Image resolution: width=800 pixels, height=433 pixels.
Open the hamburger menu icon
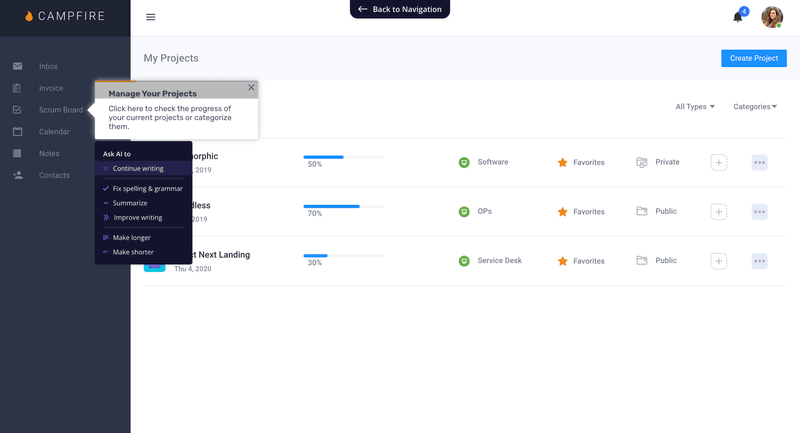(151, 17)
